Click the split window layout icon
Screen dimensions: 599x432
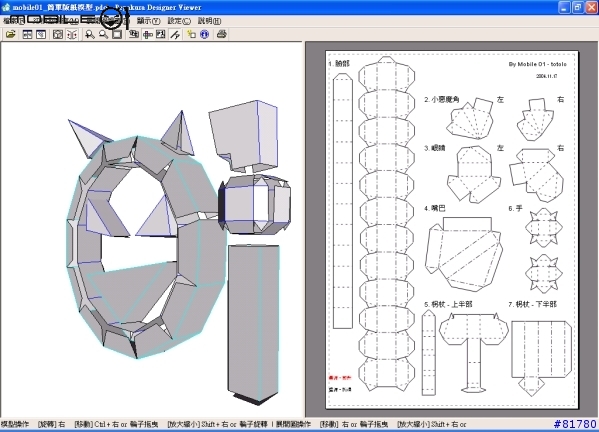coord(27,34)
